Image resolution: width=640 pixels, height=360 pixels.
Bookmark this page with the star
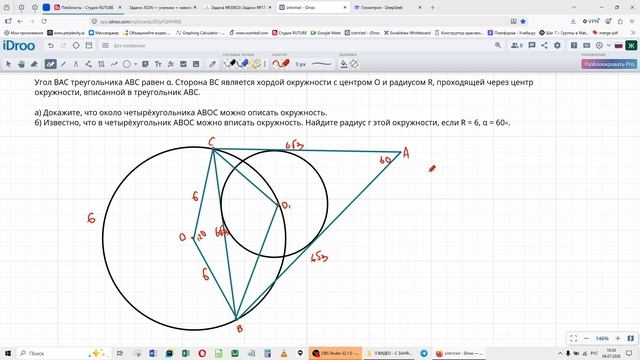point(523,21)
